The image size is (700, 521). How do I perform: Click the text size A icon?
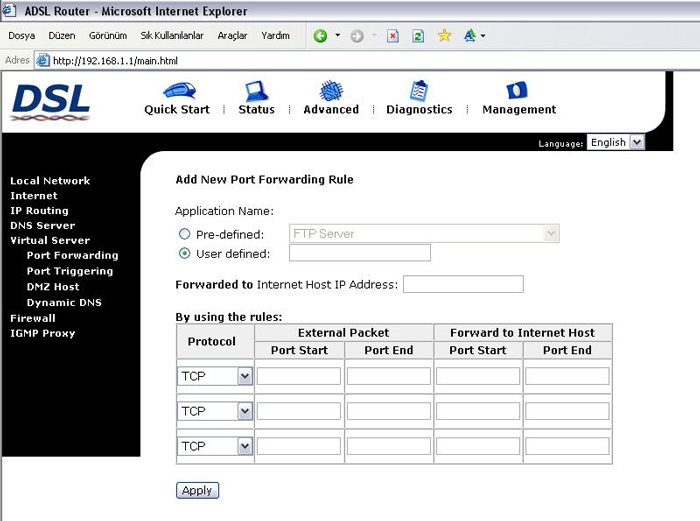click(x=470, y=35)
